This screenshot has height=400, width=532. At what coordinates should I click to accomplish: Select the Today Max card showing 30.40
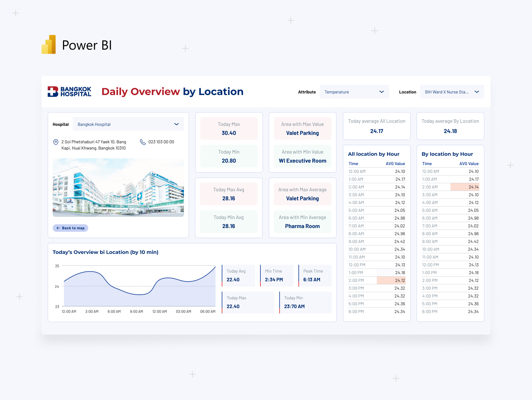click(229, 128)
